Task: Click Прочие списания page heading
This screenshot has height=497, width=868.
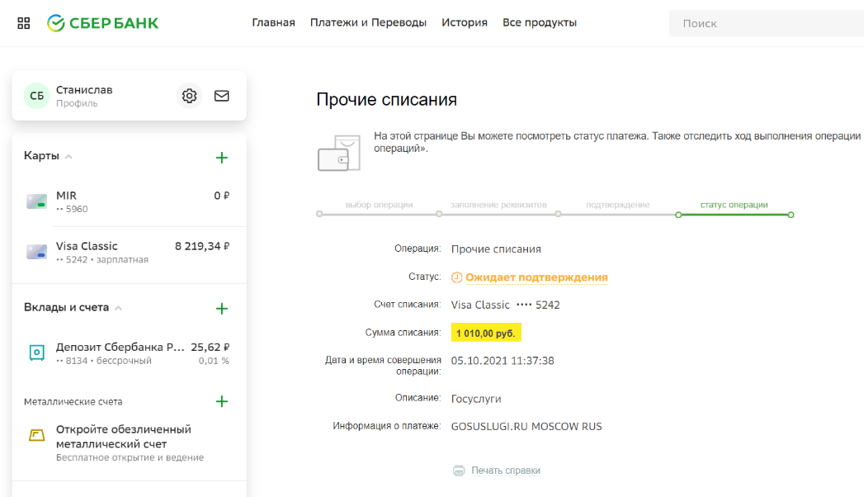Action: 386,100
